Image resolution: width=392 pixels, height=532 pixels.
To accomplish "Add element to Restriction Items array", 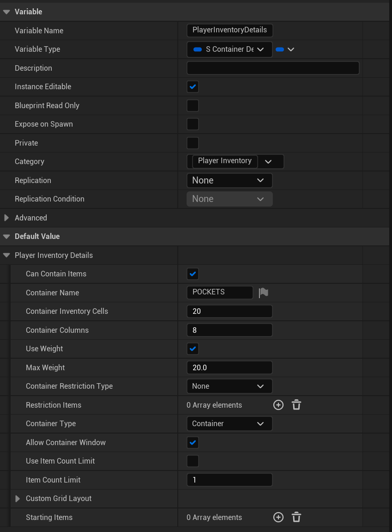I will 278,405.
